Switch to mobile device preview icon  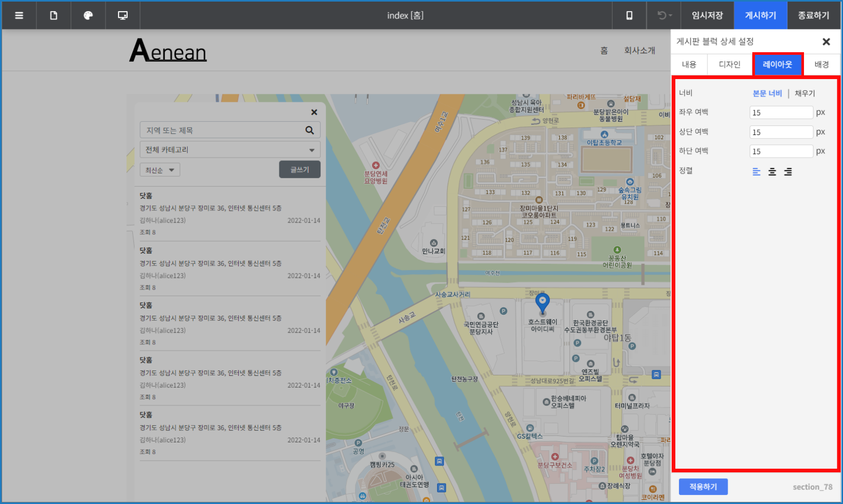tap(629, 15)
